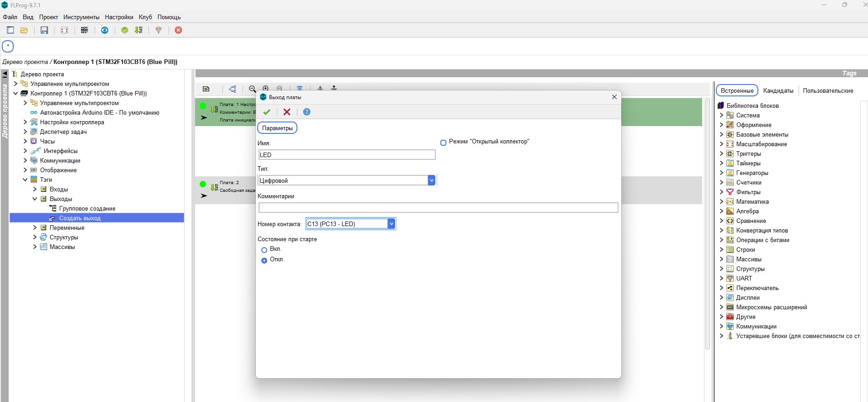
Task: Click the open project folder icon
Action: 24,30
